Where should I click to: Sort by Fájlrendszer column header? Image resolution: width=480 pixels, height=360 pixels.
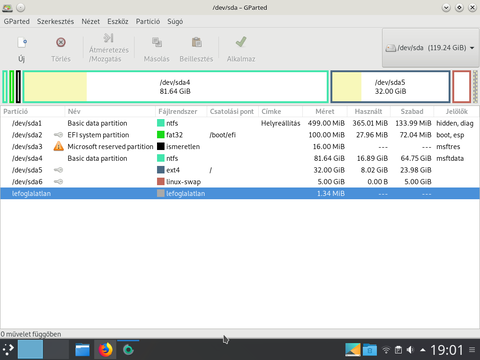pyautogui.click(x=181, y=111)
